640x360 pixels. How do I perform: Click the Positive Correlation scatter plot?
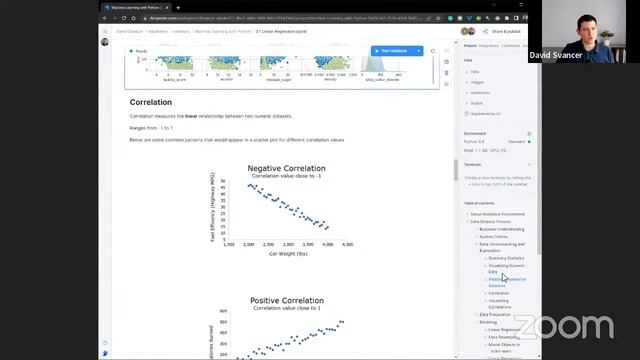(x=282, y=328)
